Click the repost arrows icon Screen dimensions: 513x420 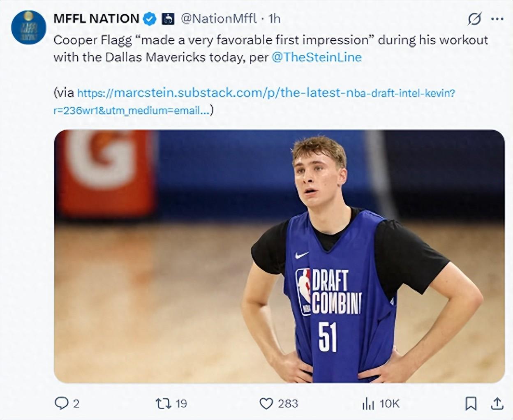[163, 403]
